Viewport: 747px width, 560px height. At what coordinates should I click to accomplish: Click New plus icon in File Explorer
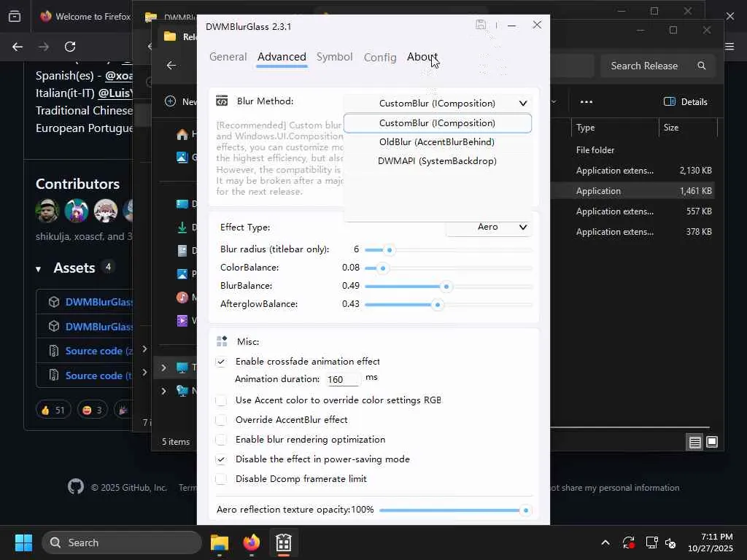(170, 101)
